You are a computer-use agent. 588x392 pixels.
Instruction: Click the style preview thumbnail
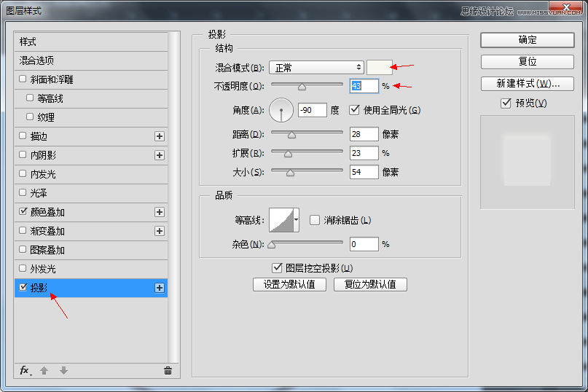[528, 162]
